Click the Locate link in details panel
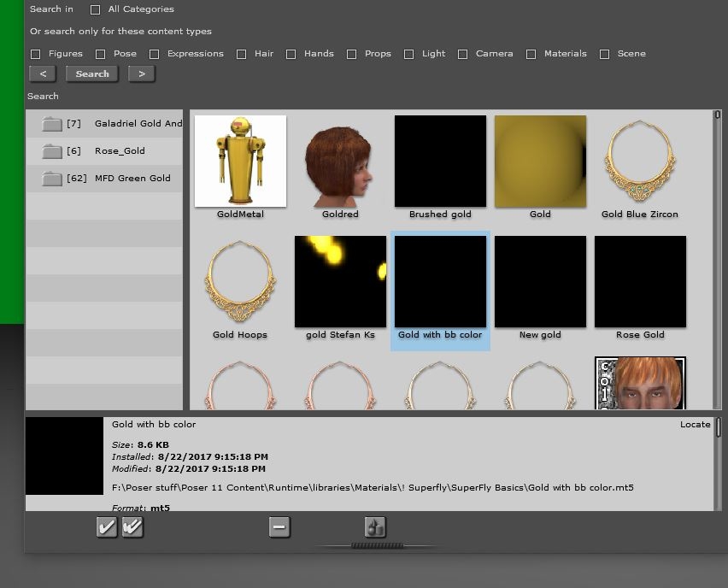The height and width of the screenshot is (588, 728). [x=695, y=425]
